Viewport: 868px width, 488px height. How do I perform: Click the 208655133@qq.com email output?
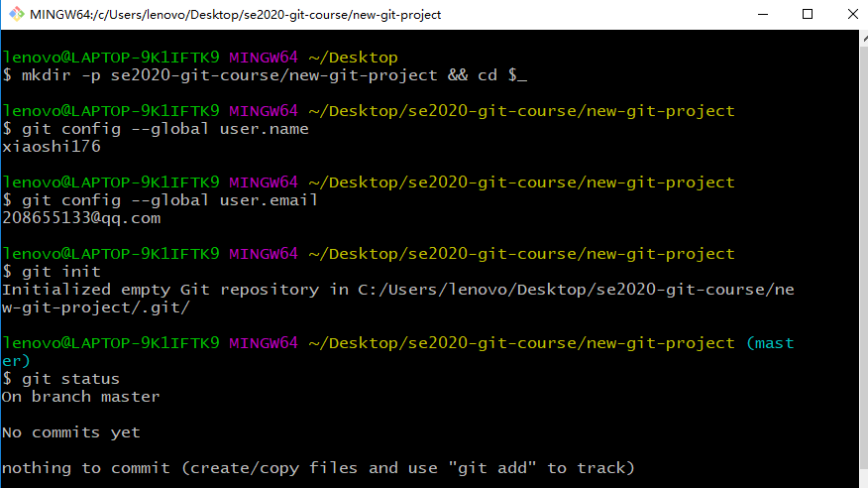tap(81, 218)
